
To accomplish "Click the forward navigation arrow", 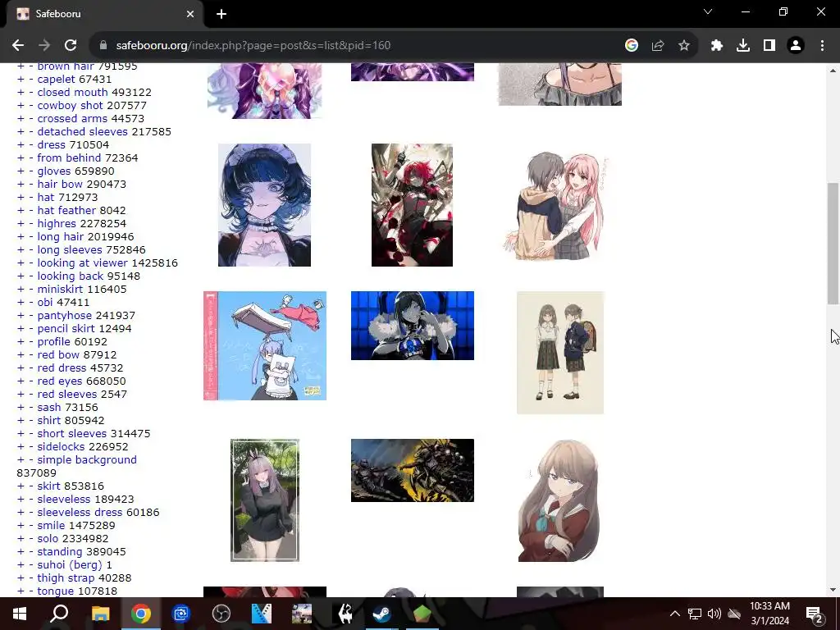I will (x=44, y=46).
